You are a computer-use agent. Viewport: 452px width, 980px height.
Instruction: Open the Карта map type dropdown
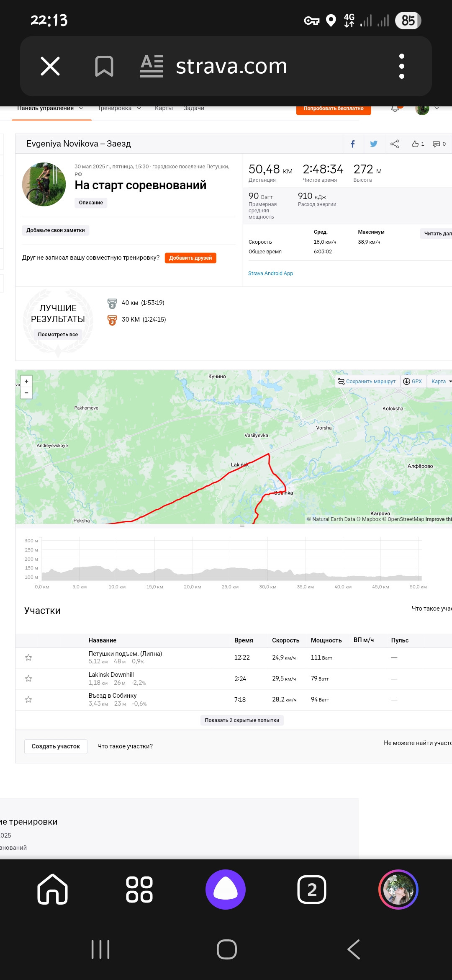(x=441, y=382)
